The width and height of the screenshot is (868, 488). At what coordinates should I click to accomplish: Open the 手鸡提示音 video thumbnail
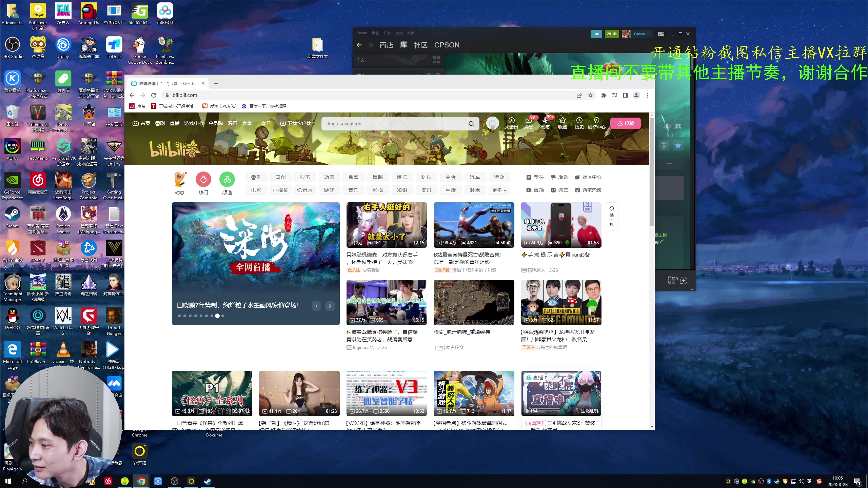(561, 225)
